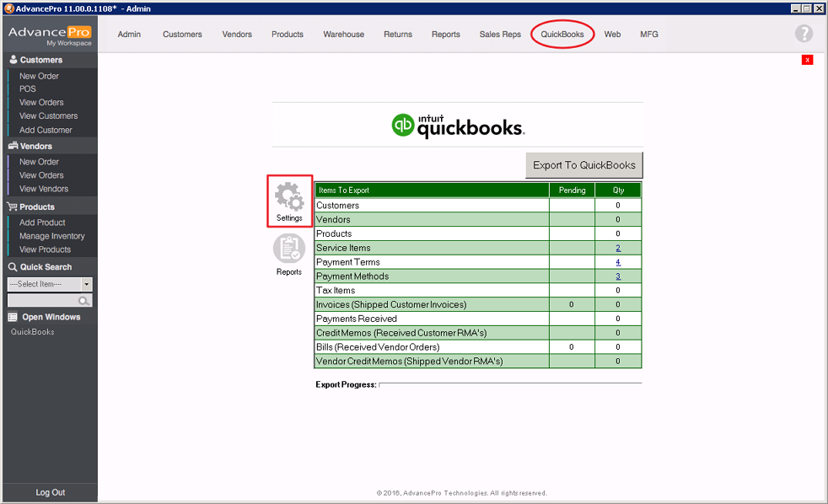Click the AdvancePro My Workspace logo
Image resolution: width=828 pixels, height=504 pixels.
50,35
